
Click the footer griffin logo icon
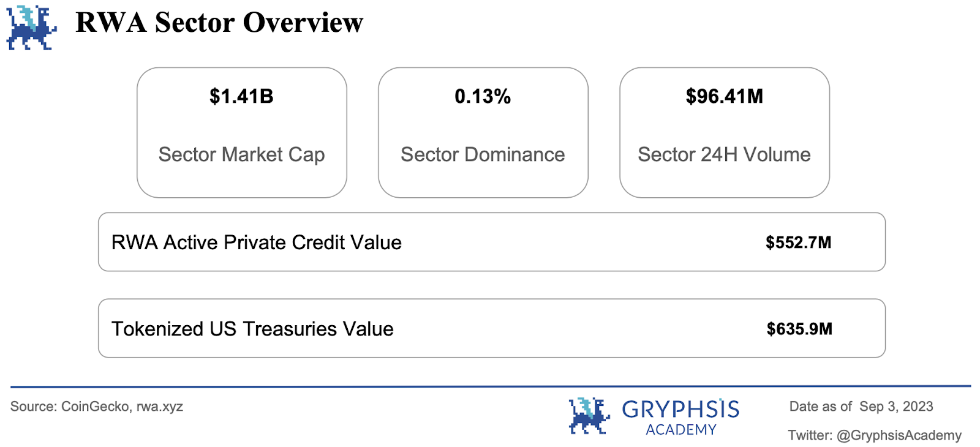click(589, 416)
